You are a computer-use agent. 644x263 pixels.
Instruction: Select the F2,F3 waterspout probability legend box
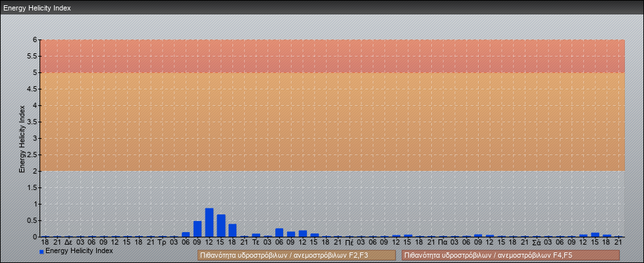[x=296, y=255]
